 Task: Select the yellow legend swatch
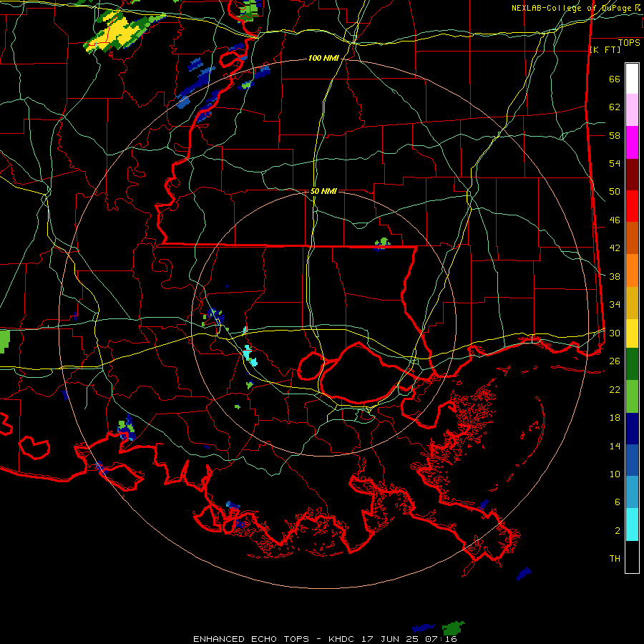pos(632,333)
